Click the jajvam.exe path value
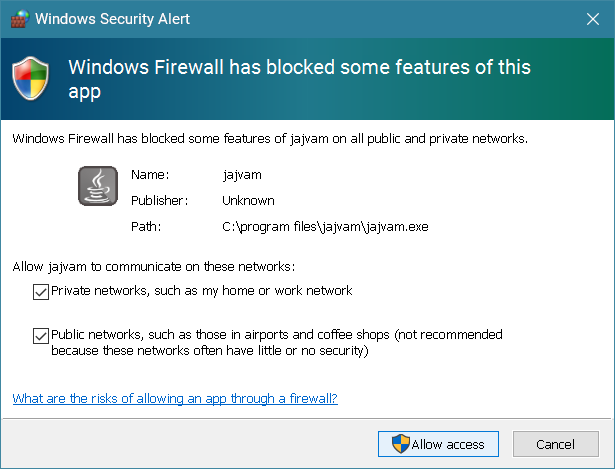The width and height of the screenshot is (615, 469). [325, 227]
